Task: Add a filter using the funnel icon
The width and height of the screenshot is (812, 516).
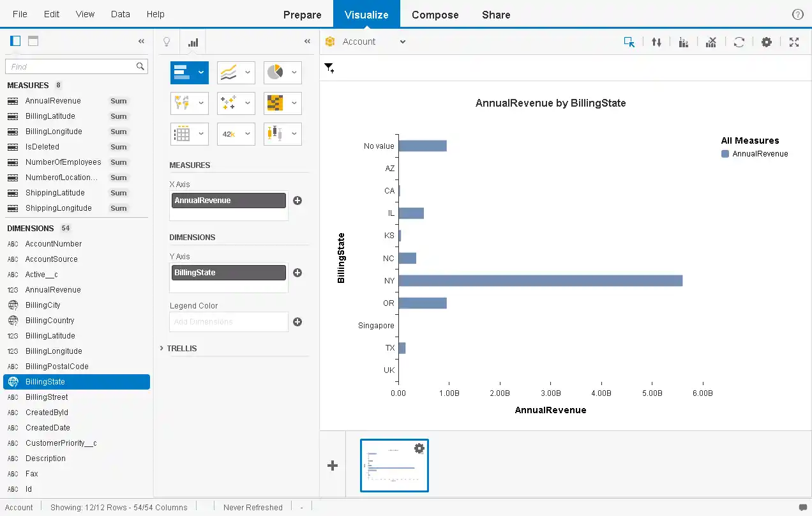Action: (329, 67)
